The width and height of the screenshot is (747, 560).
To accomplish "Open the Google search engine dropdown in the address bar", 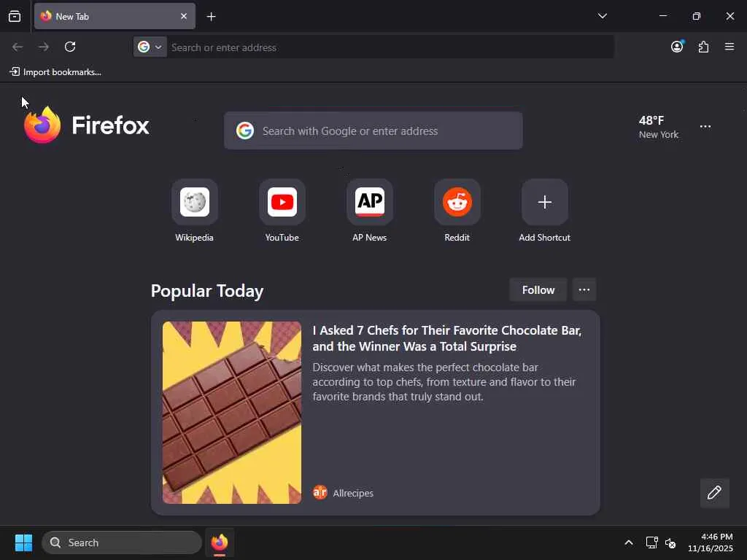I will [x=150, y=47].
